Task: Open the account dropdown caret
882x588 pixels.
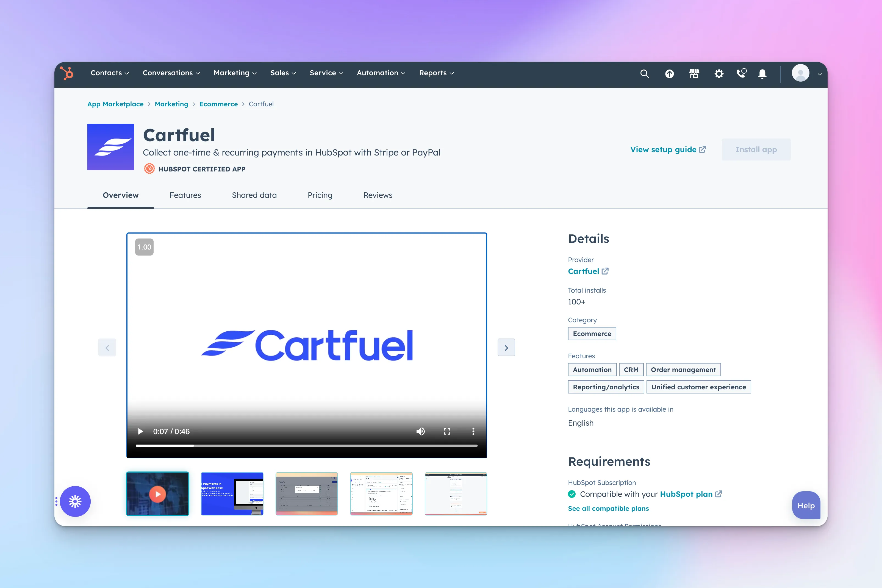Action: pos(820,74)
